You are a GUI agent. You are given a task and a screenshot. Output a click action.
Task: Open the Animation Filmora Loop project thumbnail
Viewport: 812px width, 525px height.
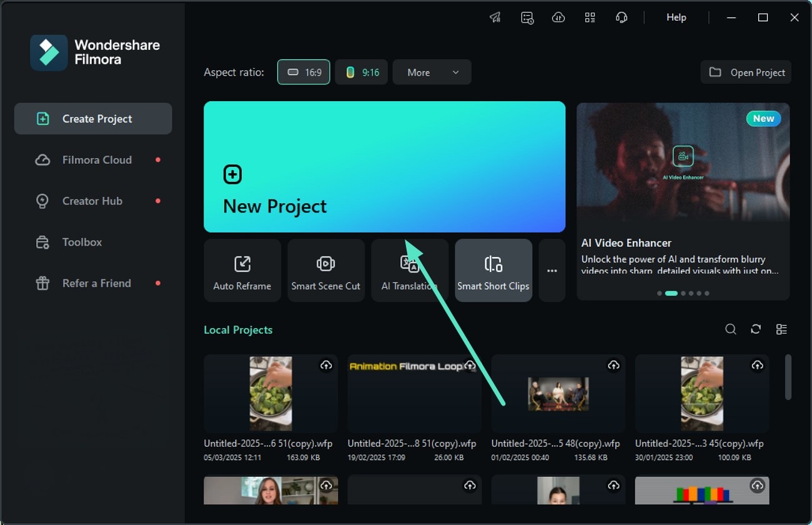[x=415, y=394]
